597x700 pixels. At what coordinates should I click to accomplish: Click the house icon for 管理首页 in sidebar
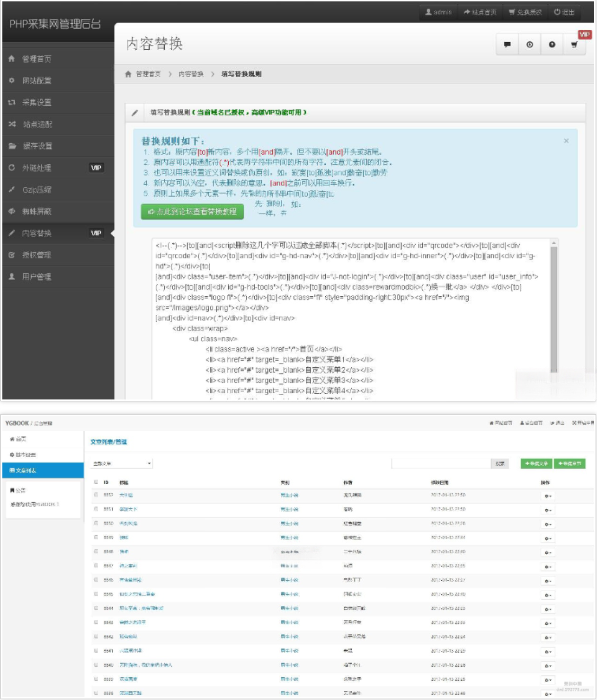(x=12, y=59)
